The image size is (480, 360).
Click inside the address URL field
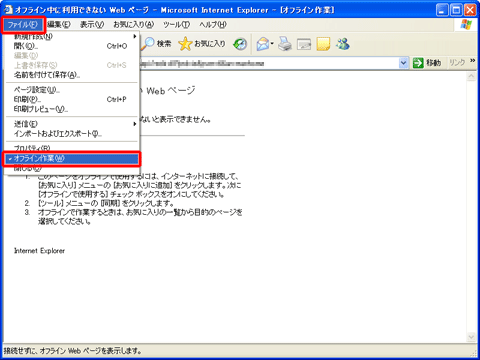268,63
